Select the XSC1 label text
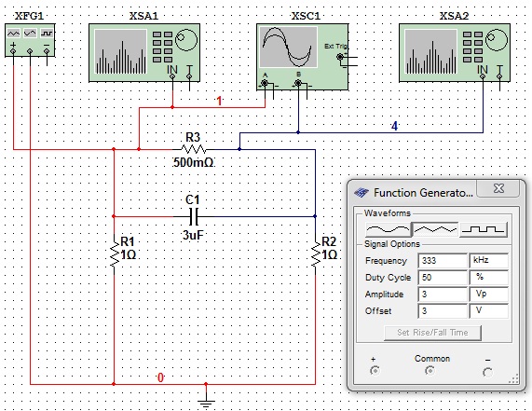The height and width of the screenshot is (411, 532). [x=306, y=16]
